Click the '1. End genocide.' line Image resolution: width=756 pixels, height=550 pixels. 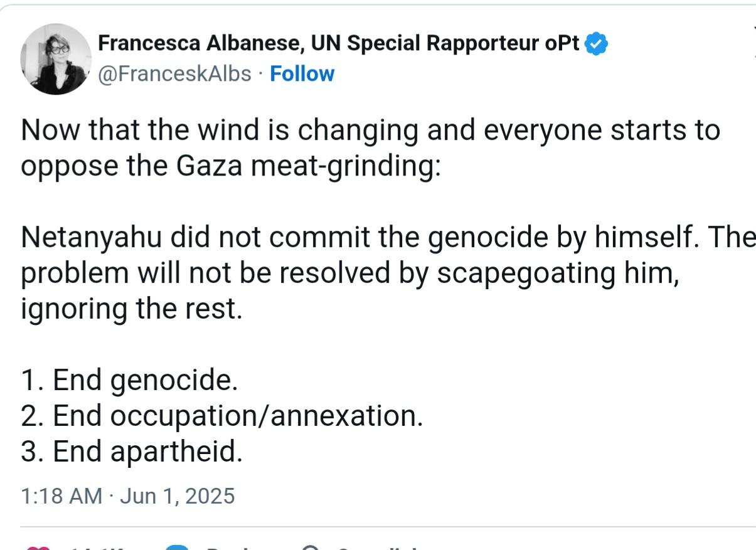(129, 380)
